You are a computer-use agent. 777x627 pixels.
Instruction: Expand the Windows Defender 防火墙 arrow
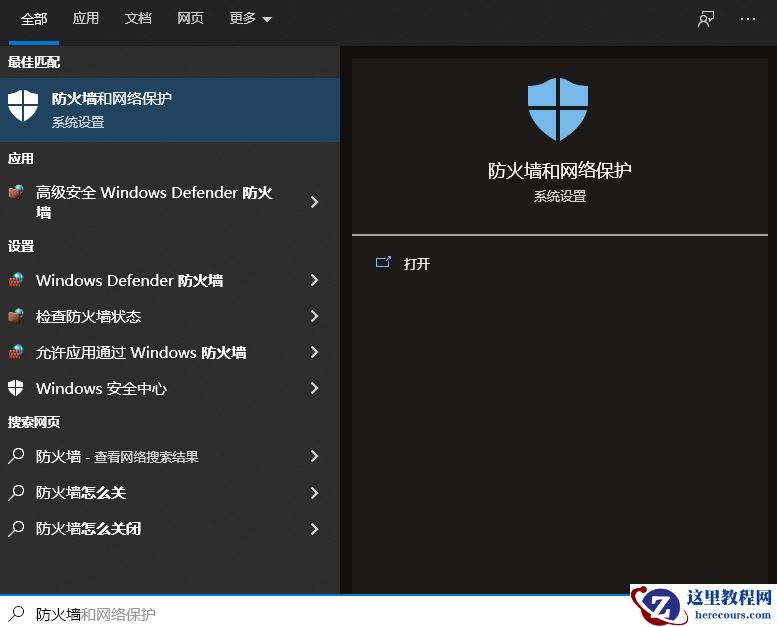[x=314, y=280]
